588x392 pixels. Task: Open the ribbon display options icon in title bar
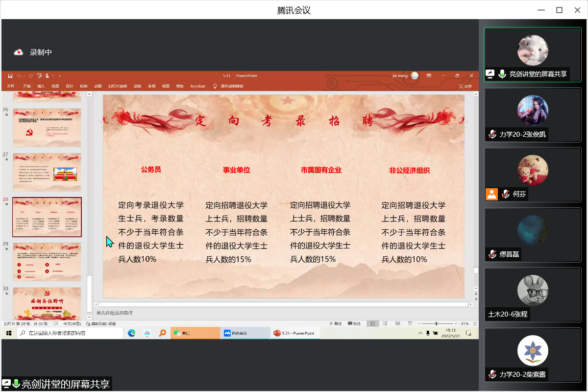pyautogui.click(x=429, y=76)
